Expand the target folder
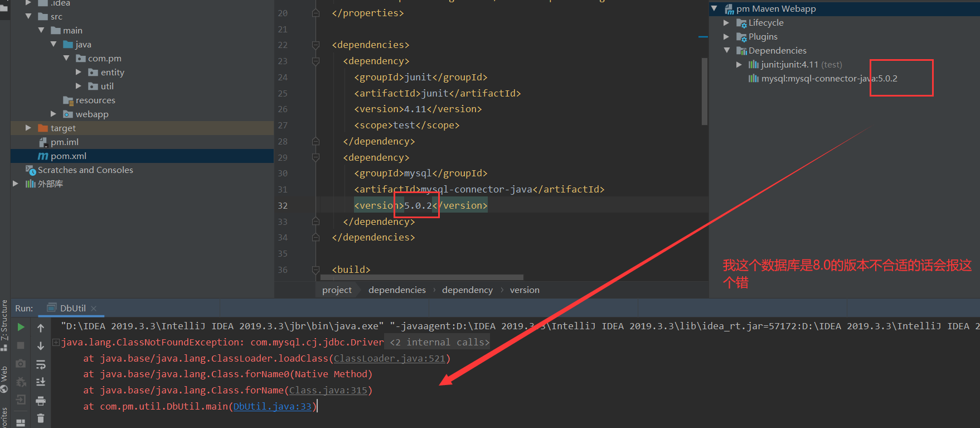980x428 pixels. 28,128
